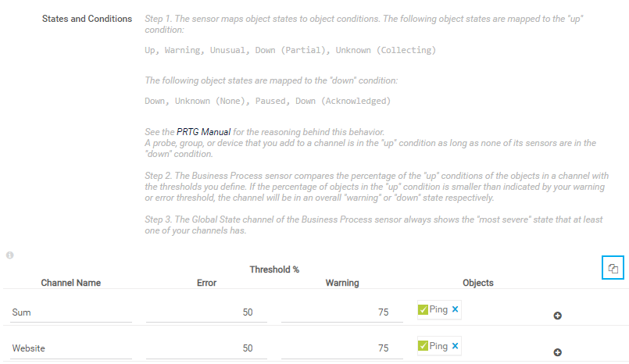Add an object to the Sum channel
Image resolution: width=629 pixels, height=364 pixels.
tap(558, 316)
